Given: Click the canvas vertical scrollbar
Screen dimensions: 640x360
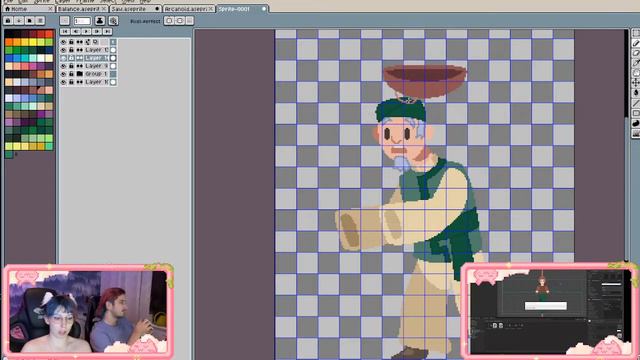Looking at the screenshot, I should tap(627, 145).
